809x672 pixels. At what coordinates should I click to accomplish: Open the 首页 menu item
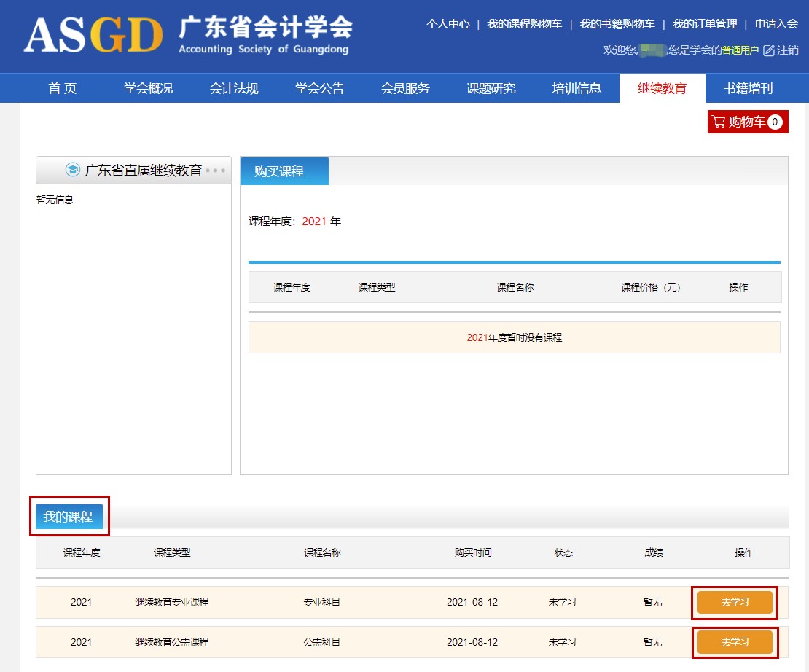click(x=63, y=88)
